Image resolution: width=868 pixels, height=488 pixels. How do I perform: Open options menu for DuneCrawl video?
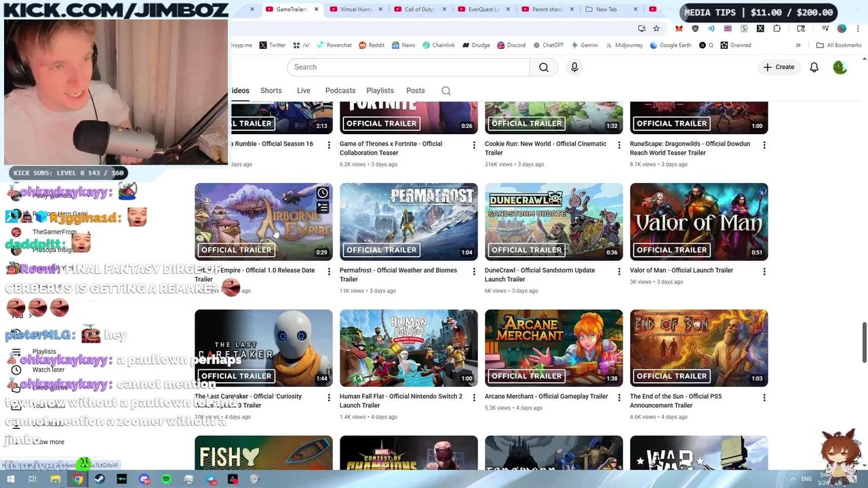pos(619,272)
